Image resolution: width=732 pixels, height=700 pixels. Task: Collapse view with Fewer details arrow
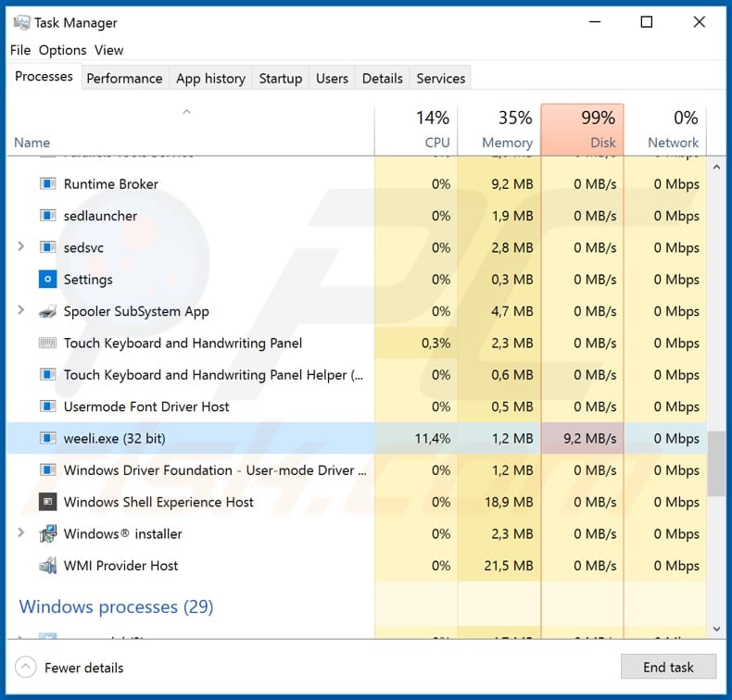click(26, 668)
